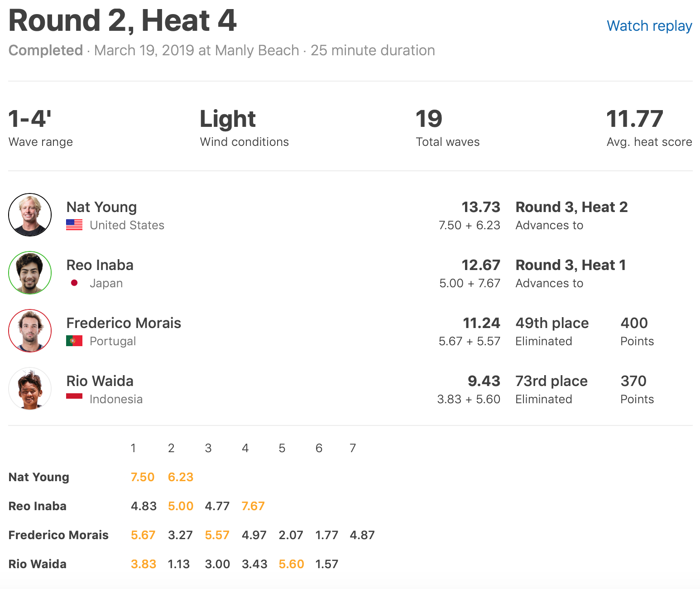This screenshot has height=589, width=700.
Task: Click Frederico Morais's avatar picture
Action: tap(30, 331)
